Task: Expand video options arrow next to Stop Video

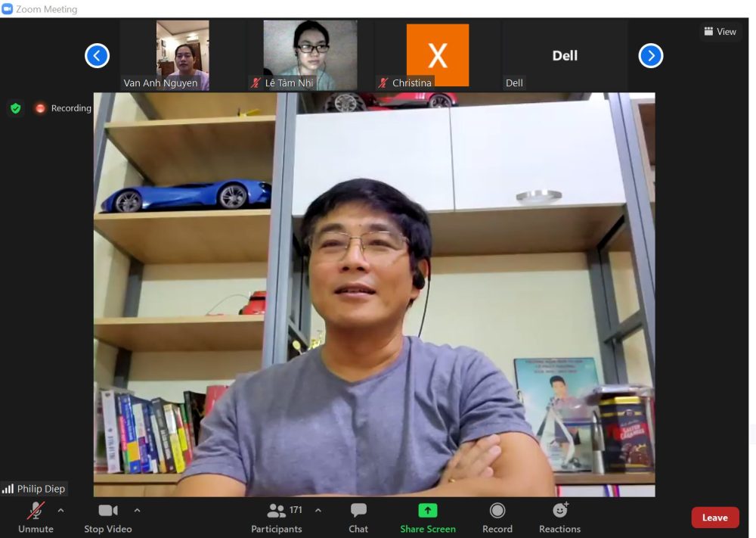Action: 137,510
